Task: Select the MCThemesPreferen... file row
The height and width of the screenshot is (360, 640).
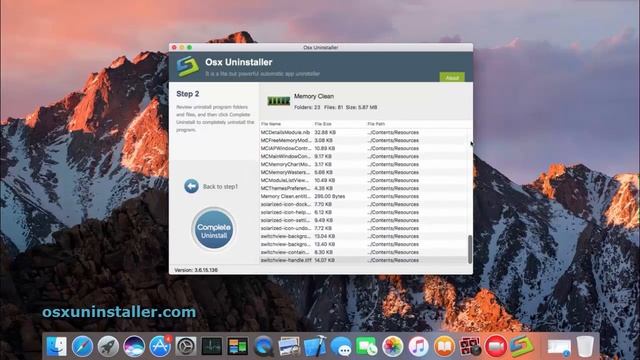Action: [x=363, y=188]
